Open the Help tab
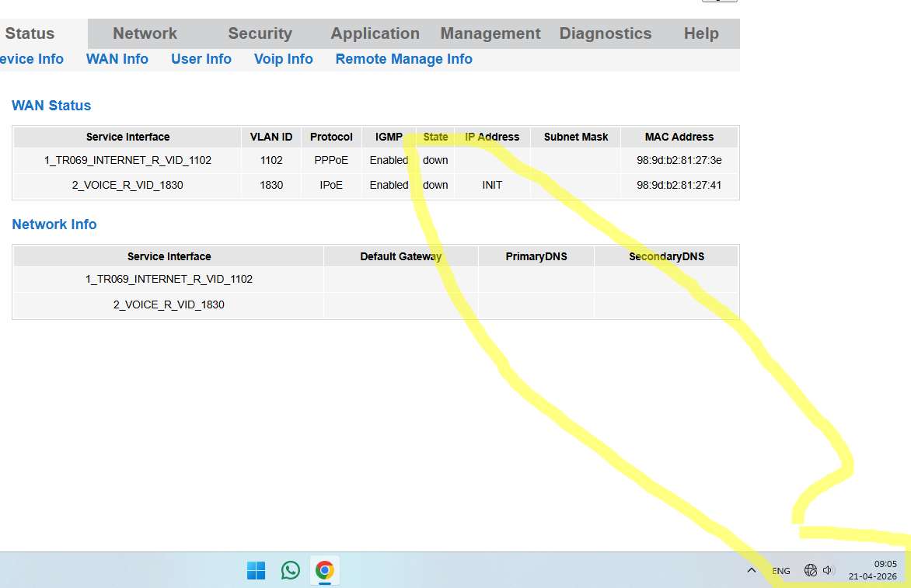The image size is (911, 588). 701,33
